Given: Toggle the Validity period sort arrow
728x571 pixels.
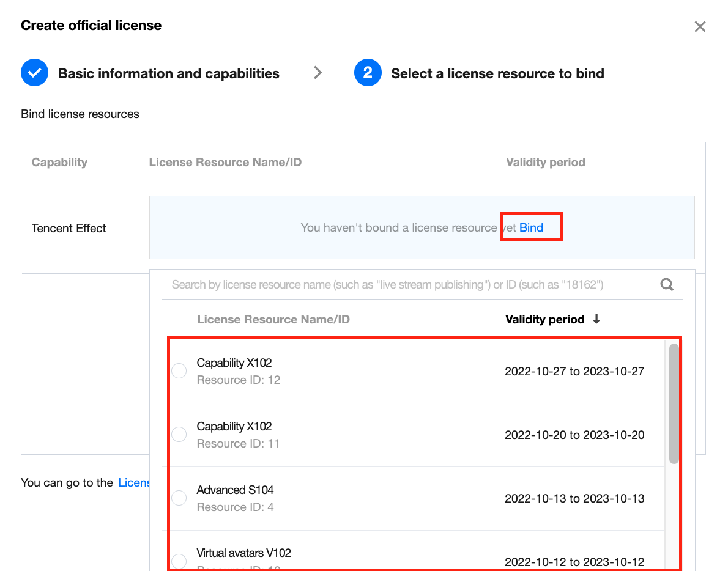Looking at the screenshot, I should (x=596, y=319).
